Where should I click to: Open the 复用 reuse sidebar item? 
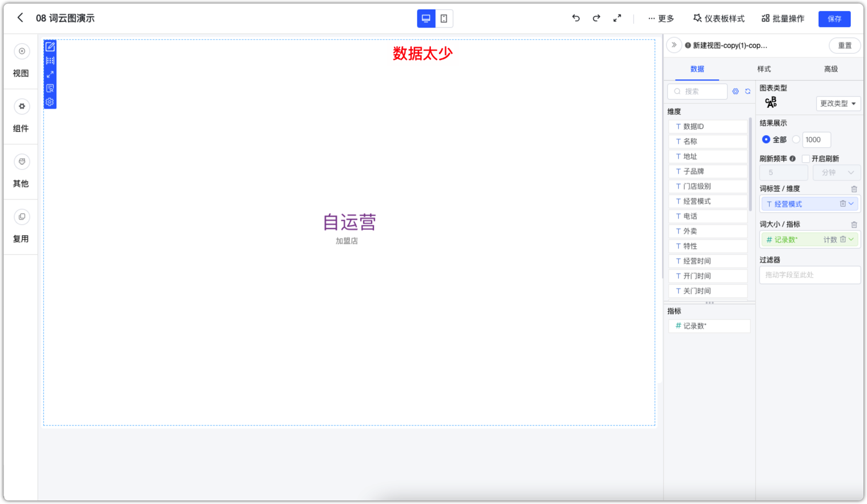coord(21,226)
